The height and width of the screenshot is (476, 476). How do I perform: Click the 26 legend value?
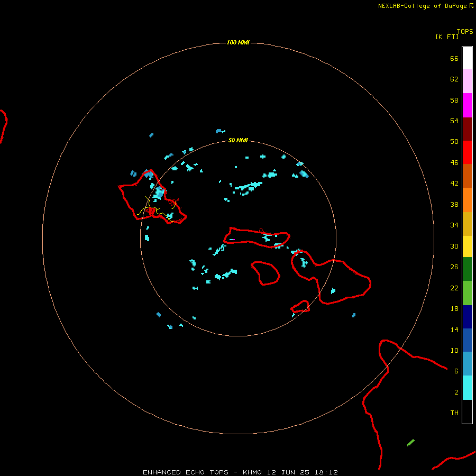tap(454, 267)
